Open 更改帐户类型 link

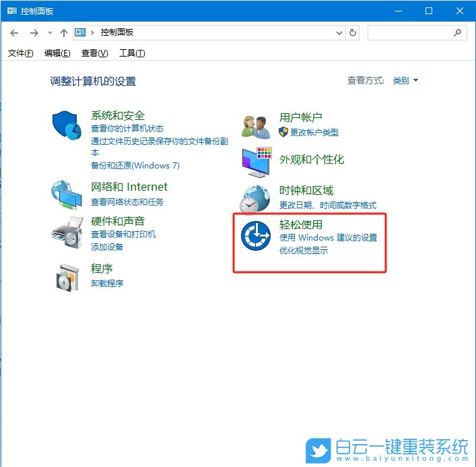(314, 133)
